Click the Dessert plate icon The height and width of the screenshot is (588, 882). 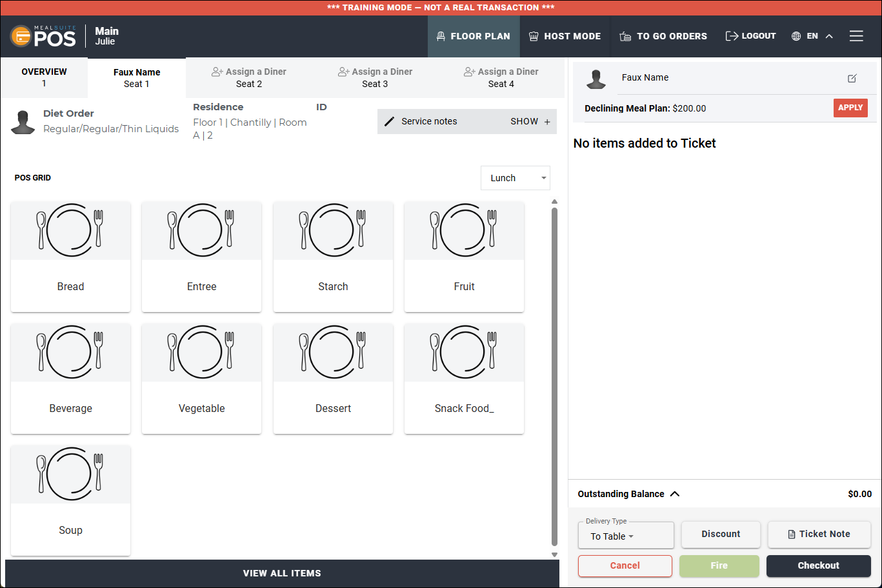point(333,352)
